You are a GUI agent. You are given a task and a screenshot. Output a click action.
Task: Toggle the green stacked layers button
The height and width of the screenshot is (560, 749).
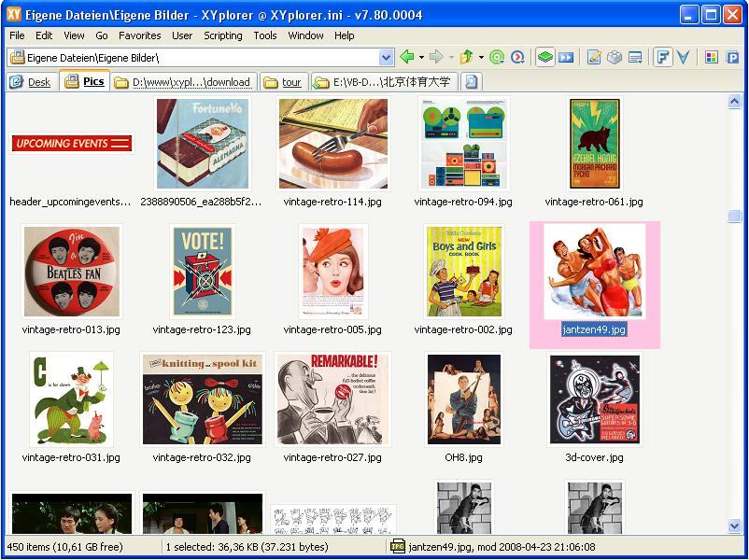click(545, 57)
